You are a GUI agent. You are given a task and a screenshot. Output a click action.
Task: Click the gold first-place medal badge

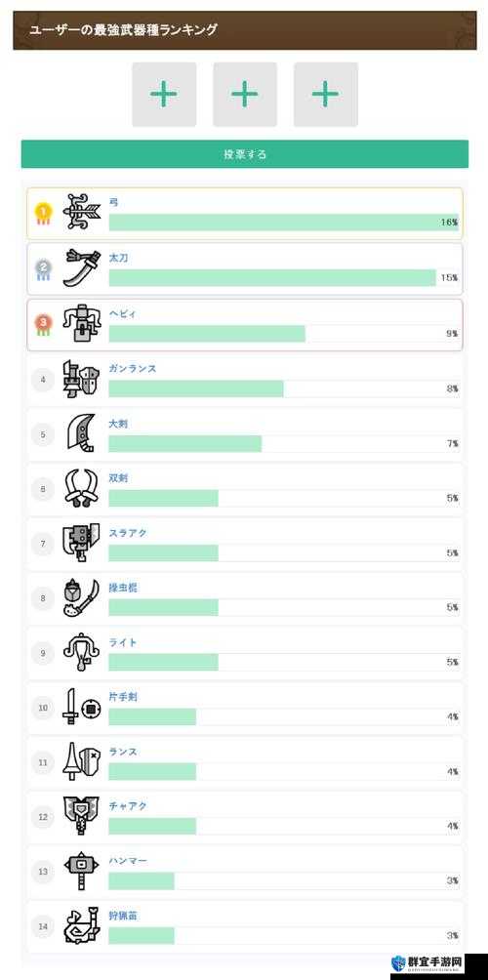pos(43,214)
